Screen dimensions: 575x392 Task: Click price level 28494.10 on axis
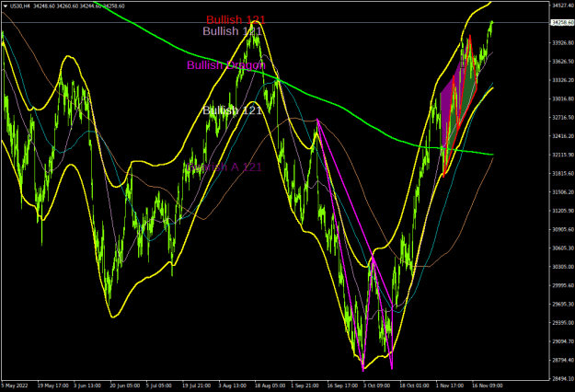[562, 378]
